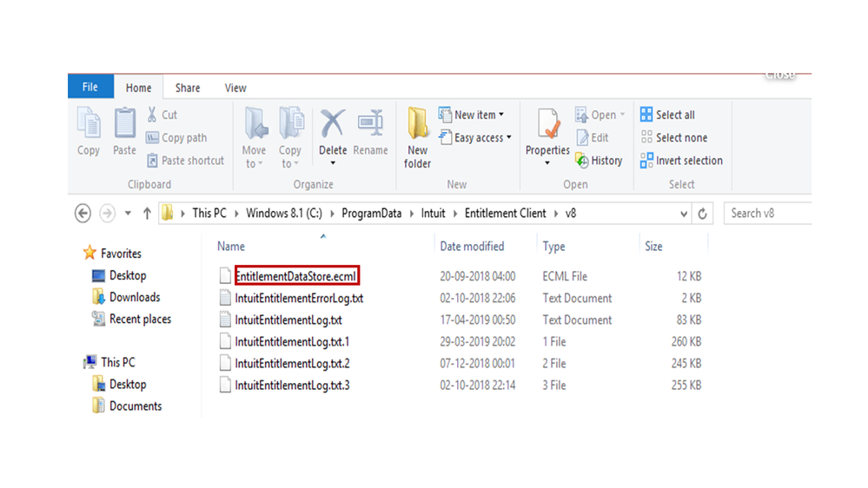Click Intuit breadcrumb in address bar
Image resolution: width=868 pixels, height=488 pixels.
click(433, 213)
